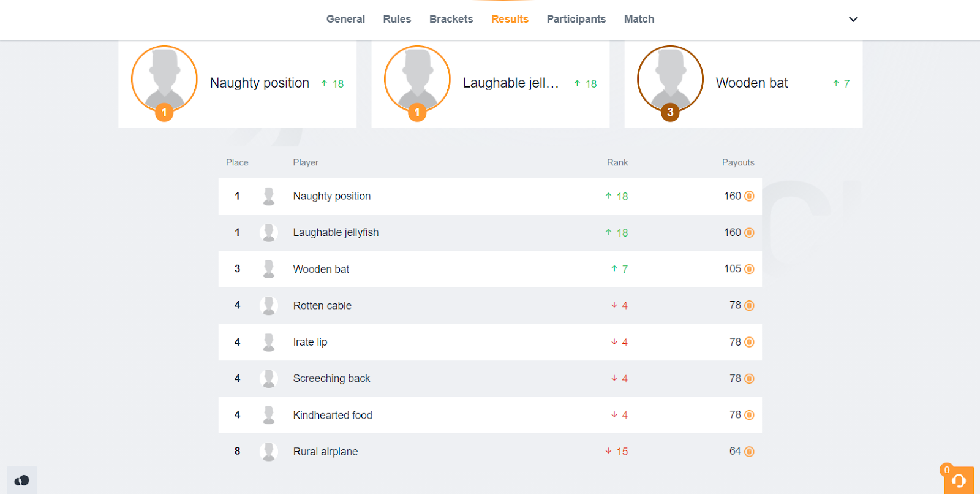This screenshot has height=494, width=980.
Task: Expand the chevron dropdown in top navigation
Action: (x=853, y=19)
